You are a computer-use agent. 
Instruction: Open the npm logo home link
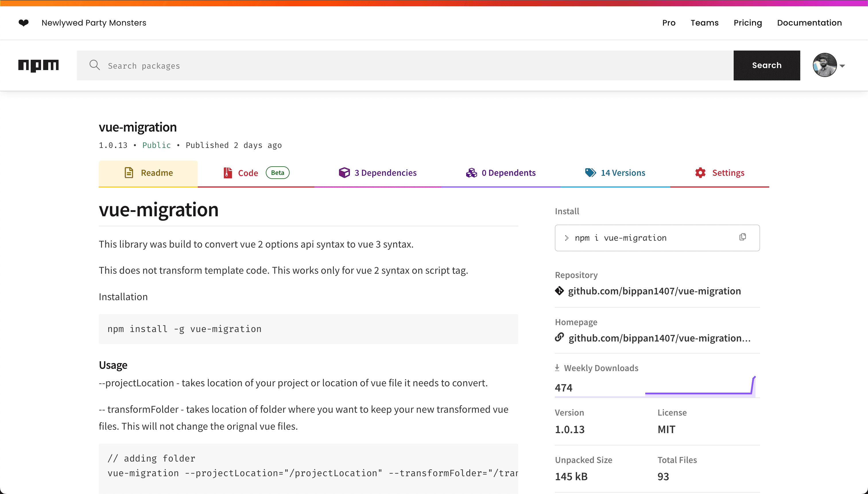[38, 65]
